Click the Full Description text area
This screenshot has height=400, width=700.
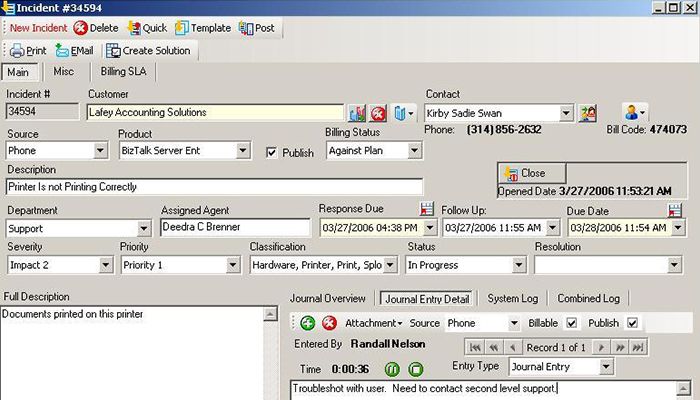pyautogui.click(x=132, y=353)
